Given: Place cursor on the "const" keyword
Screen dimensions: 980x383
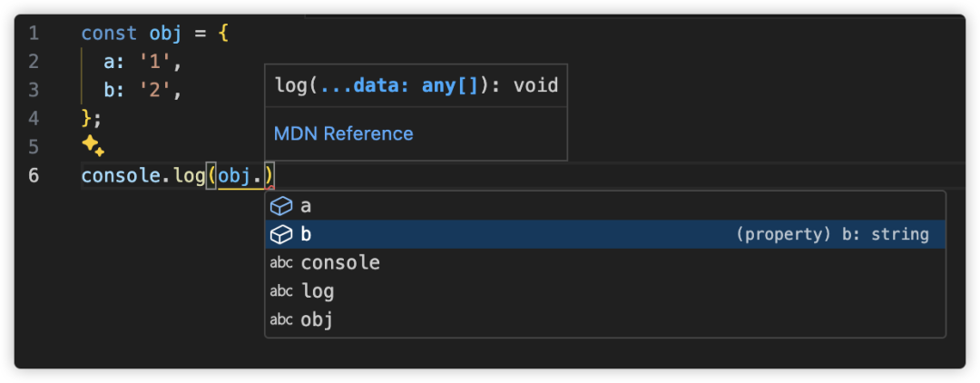Looking at the screenshot, I should click(x=108, y=34).
